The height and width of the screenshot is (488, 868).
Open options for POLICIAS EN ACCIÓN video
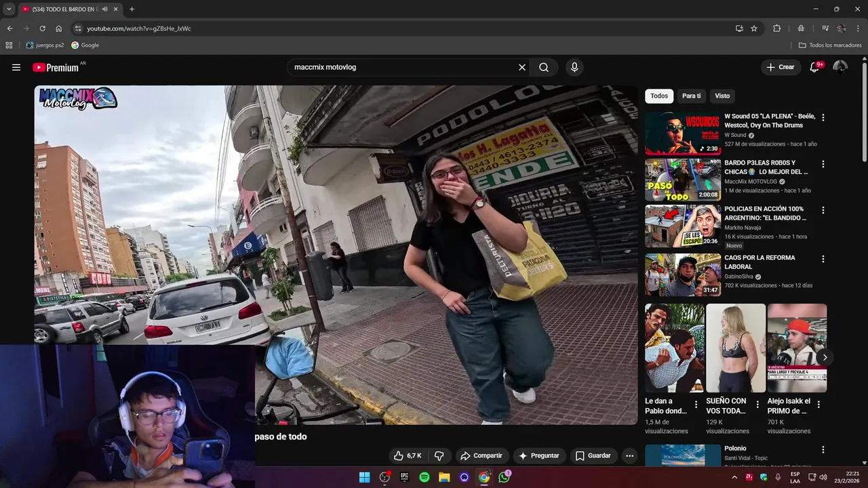(x=823, y=210)
